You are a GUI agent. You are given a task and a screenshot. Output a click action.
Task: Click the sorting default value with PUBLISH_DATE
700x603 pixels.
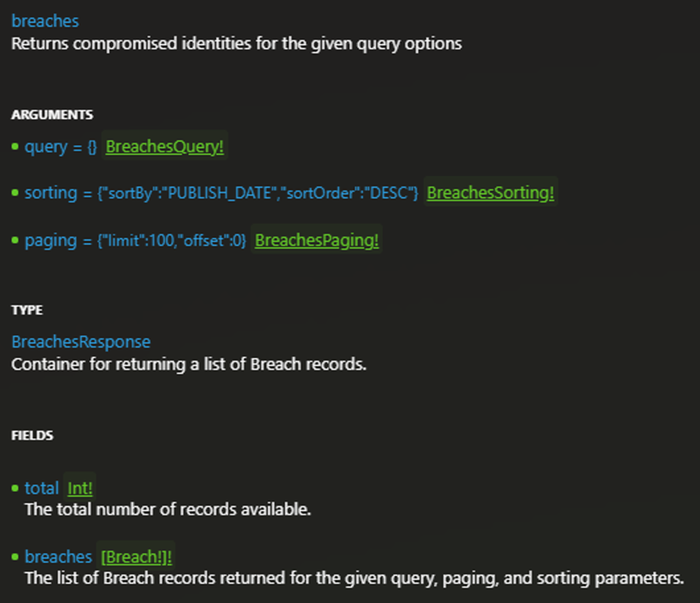coord(258,193)
